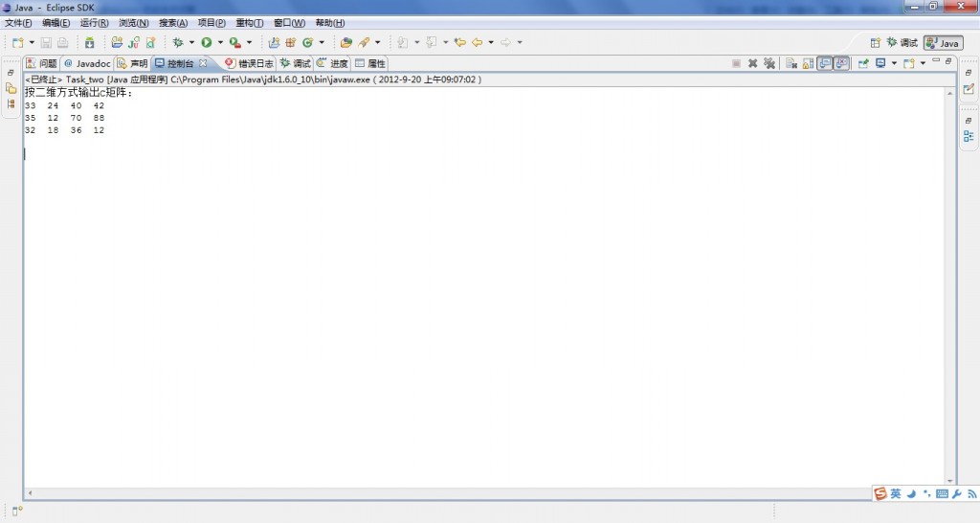
Task: Toggle show console on standard error
Action: pos(841,63)
